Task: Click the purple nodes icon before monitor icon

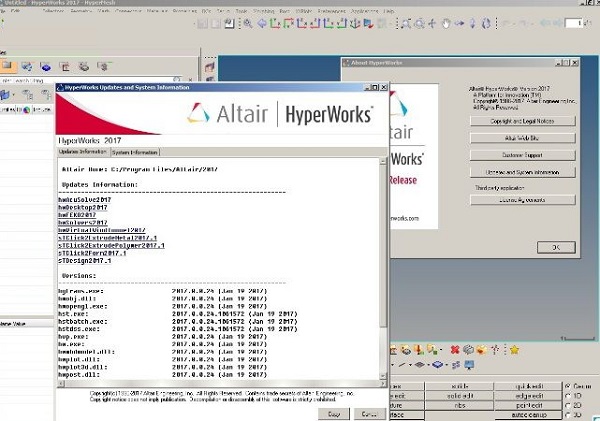Action: click(456, 365)
